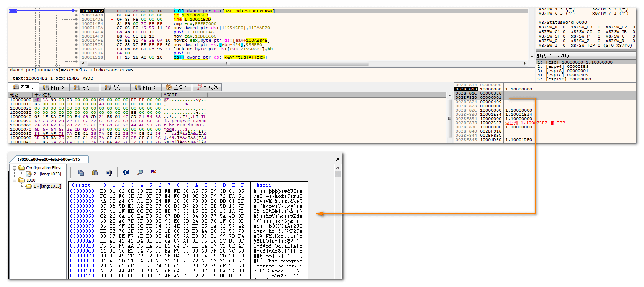Click memory dump vertical scrollbar up arrow
Image resolution: width=644 pixels, height=287 pixels.
(x=450, y=95)
